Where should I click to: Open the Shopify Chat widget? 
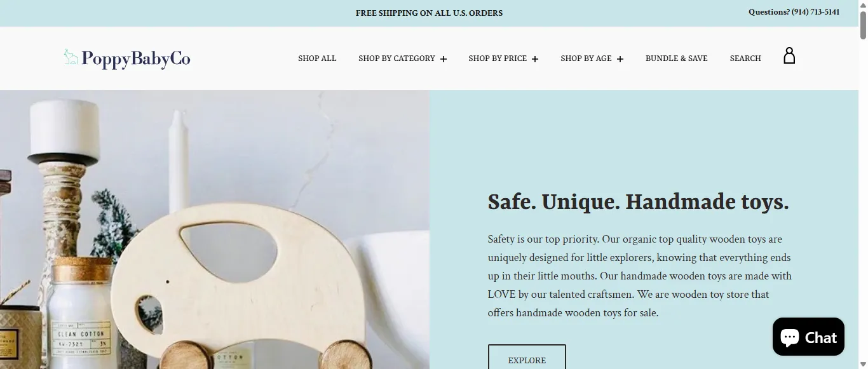tap(808, 337)
